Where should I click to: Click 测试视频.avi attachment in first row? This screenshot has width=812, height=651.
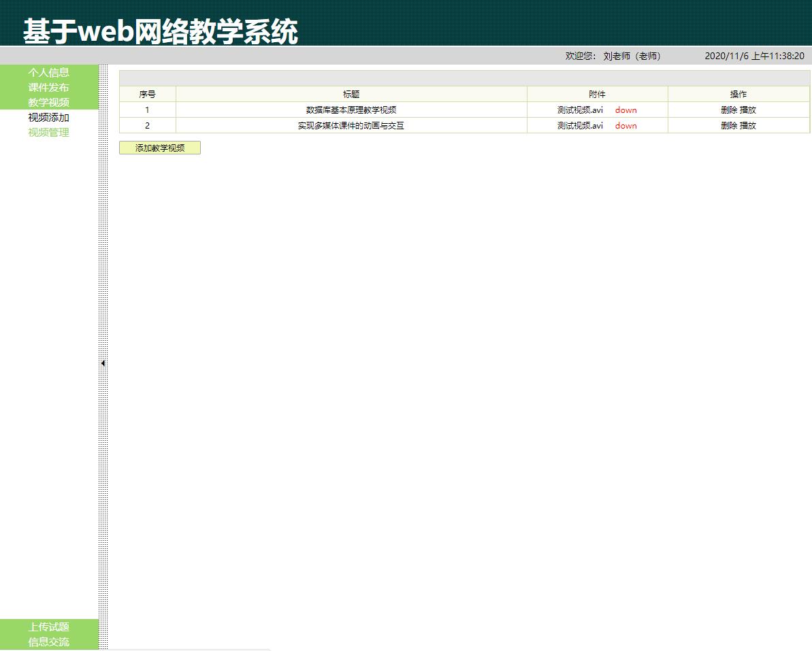[580, 110]
